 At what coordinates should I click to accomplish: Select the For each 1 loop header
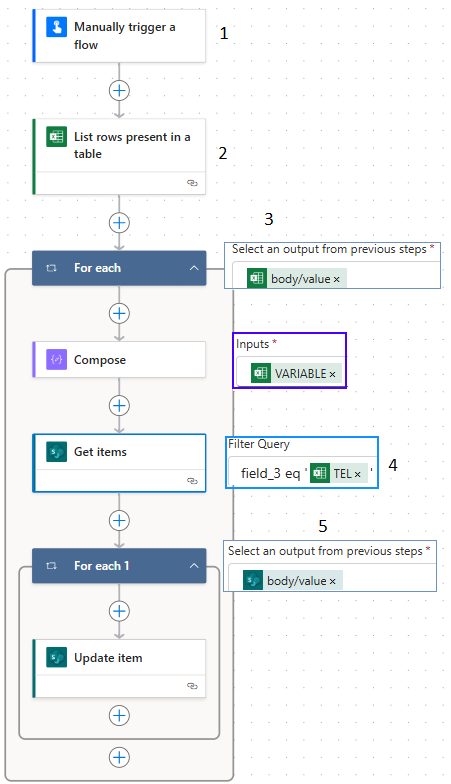tap(119, 566)
